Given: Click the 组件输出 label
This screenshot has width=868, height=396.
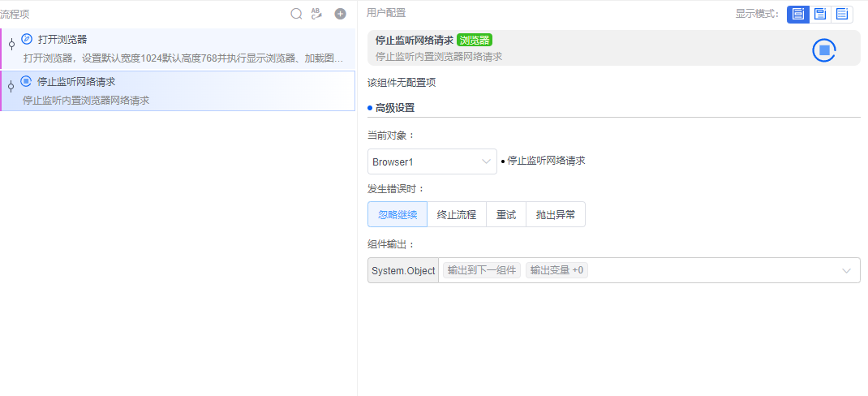Looking at the screenshot, I should [391, 244].
